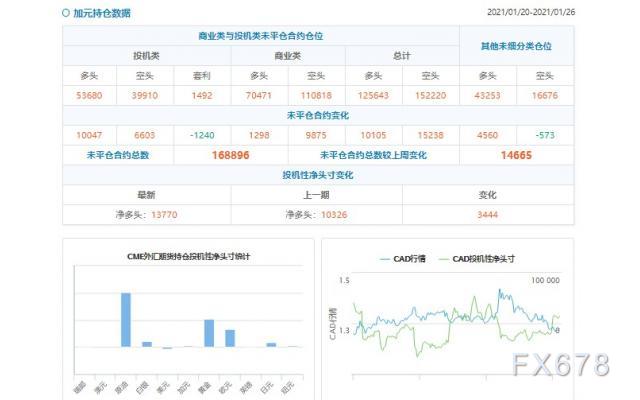This screenshot has width=640, height=400.
Task: Click total long value 125643
Action: pos(373,96)
